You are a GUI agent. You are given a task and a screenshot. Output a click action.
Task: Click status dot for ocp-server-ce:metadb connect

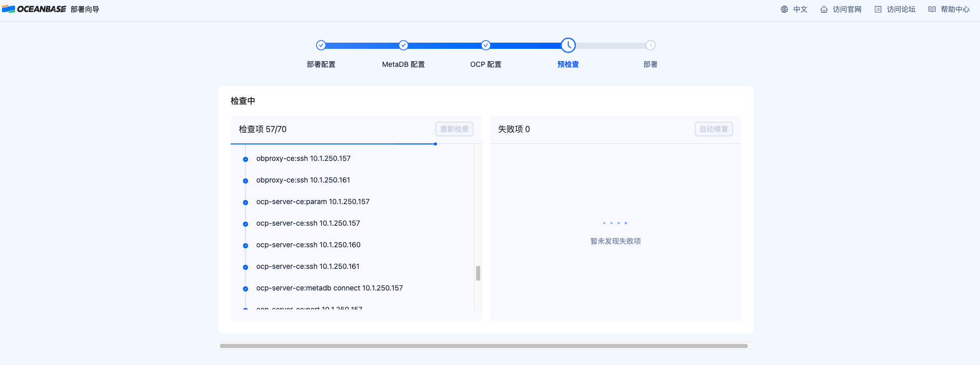(x=246, y=289)
